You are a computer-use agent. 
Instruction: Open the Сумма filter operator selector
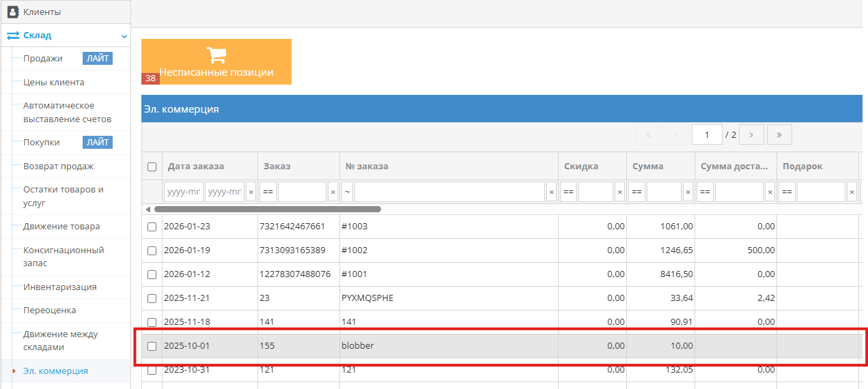636,192
